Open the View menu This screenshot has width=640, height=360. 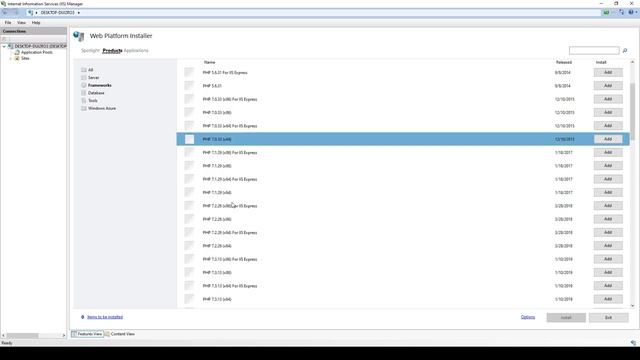point(21,23)
